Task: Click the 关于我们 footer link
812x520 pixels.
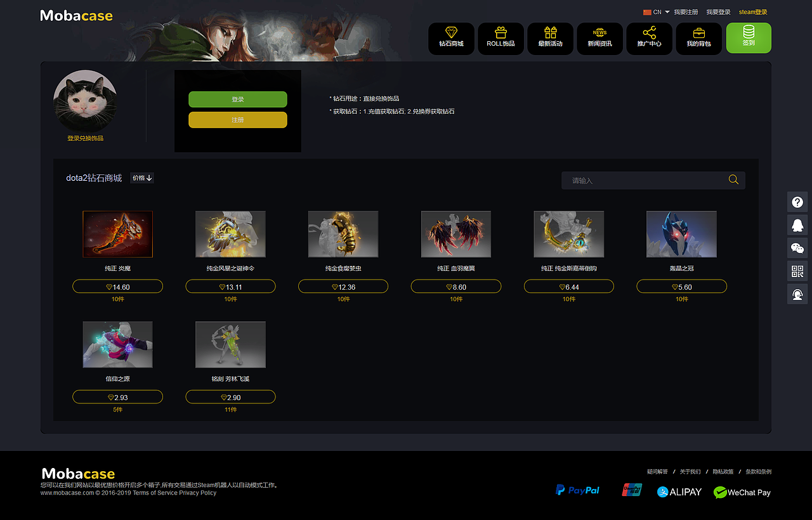Action: point(690,472)
